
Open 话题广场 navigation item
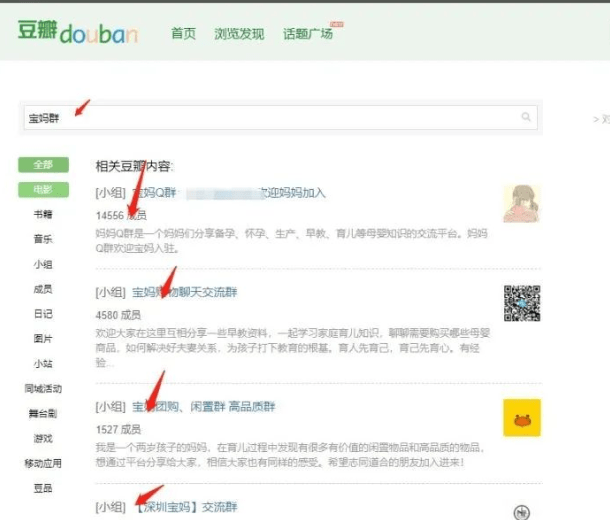(307, 34)
